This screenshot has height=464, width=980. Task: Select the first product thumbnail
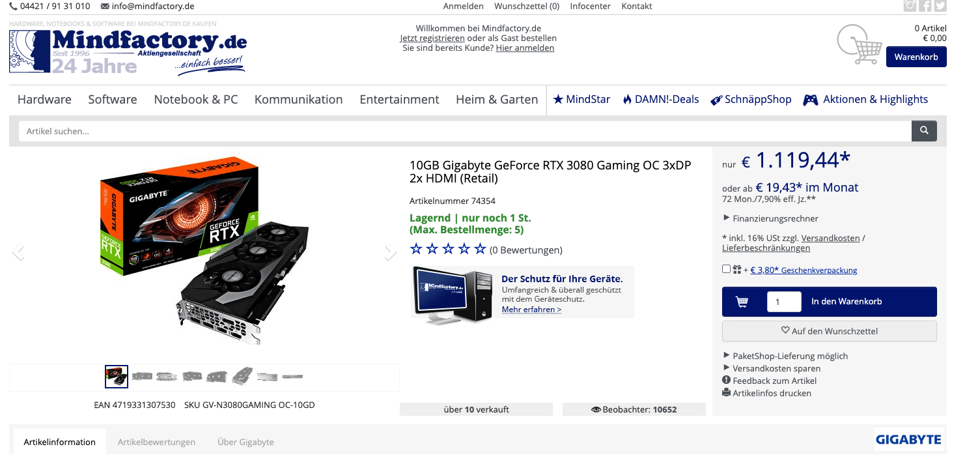(117, 376)
